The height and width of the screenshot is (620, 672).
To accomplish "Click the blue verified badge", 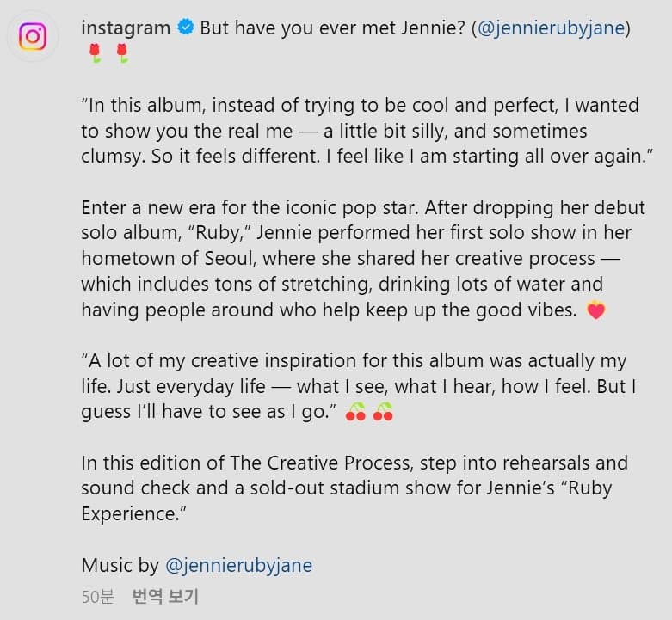I will click(x=186, y=27).
